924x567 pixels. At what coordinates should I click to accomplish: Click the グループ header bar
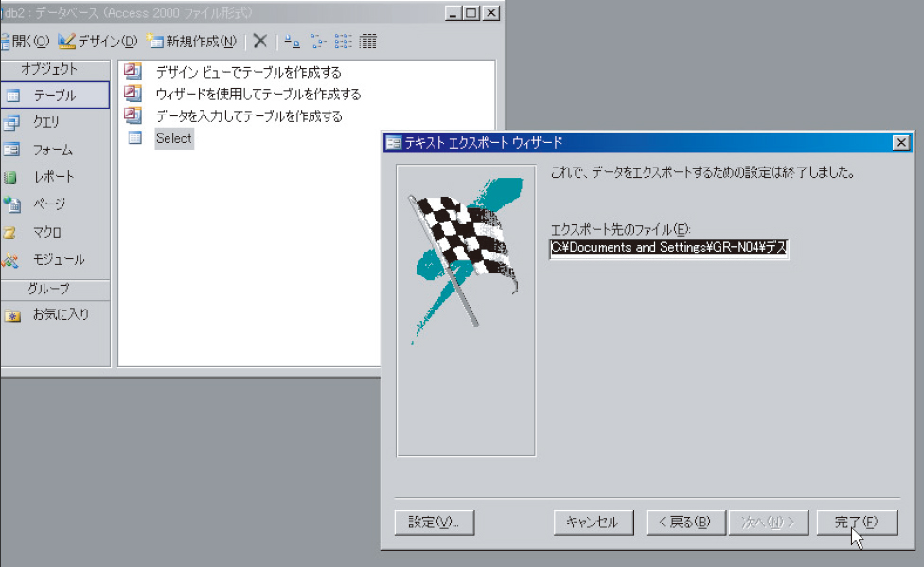[55, 289]
